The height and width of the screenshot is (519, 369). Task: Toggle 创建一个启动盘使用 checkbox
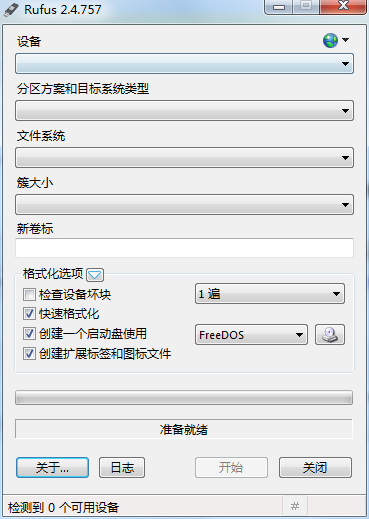click(x=29, y=333)
